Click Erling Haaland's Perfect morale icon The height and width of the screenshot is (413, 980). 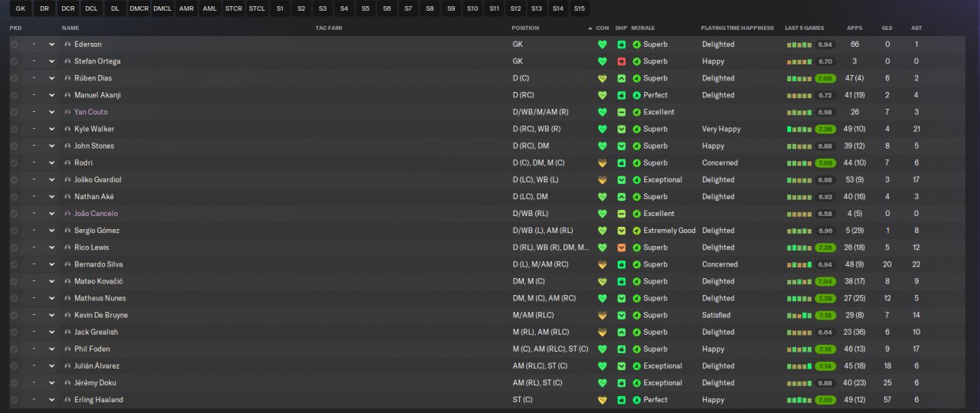(637, 400)
